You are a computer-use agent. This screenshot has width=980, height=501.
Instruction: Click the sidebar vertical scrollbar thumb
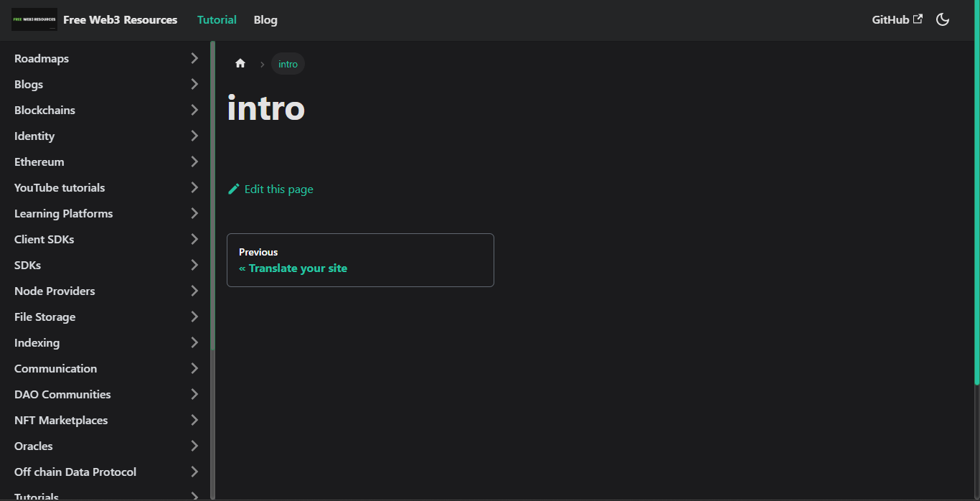[212, 195]
